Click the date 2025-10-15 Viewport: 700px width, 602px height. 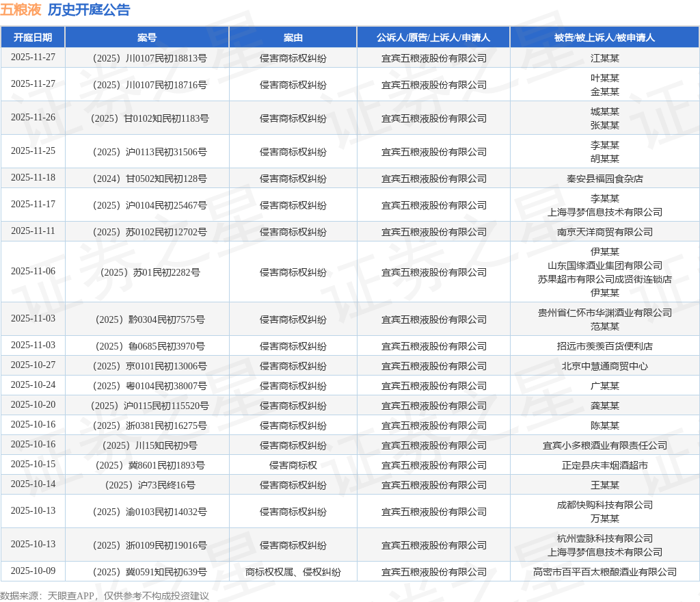point(33,464)
